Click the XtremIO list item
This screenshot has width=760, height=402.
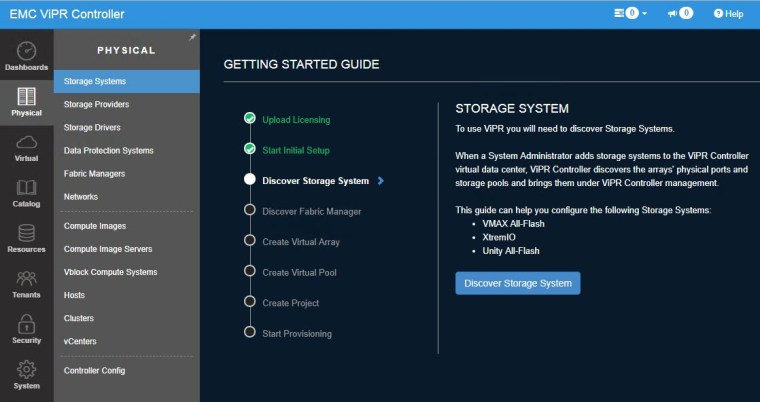(499, 238)
